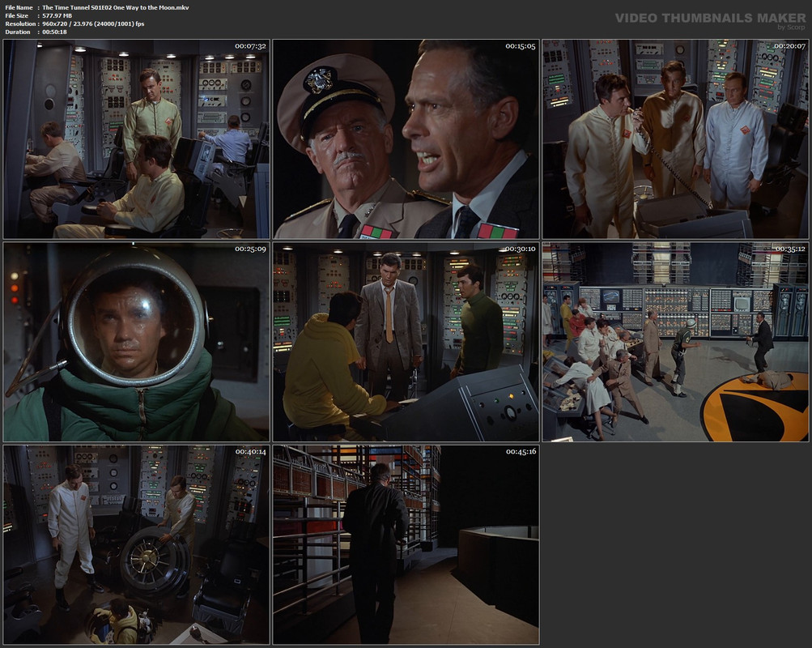The width and height of the screenshot is (812, 648).
Task: Click the timestamp text "00:35:12"
Action: [x=789, y=249]
